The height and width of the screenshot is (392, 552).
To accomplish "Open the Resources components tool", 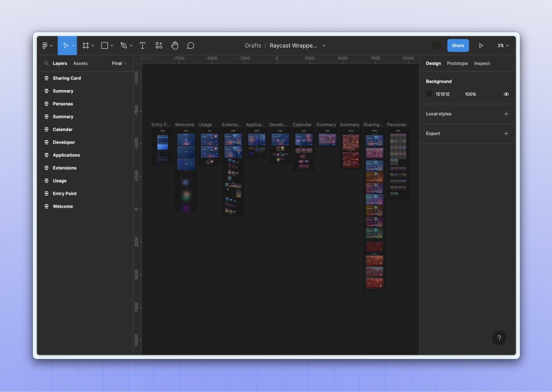I will click(159, 46).
